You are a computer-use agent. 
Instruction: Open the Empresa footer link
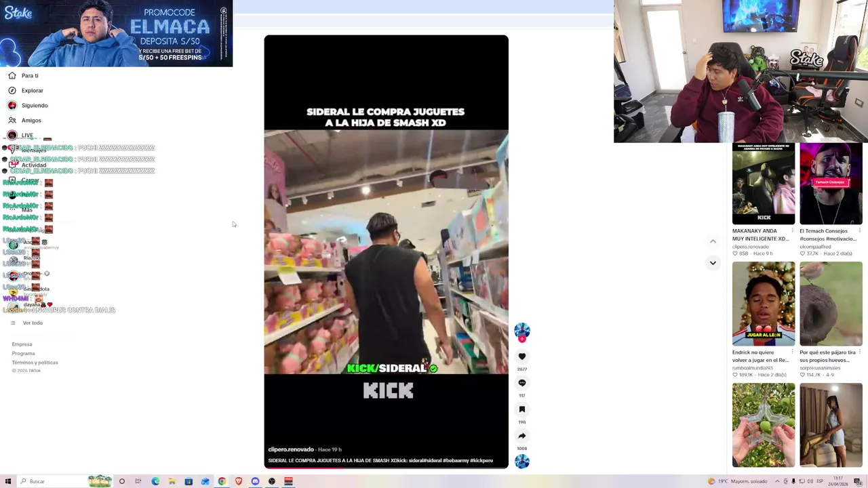[x=22, y=344]
